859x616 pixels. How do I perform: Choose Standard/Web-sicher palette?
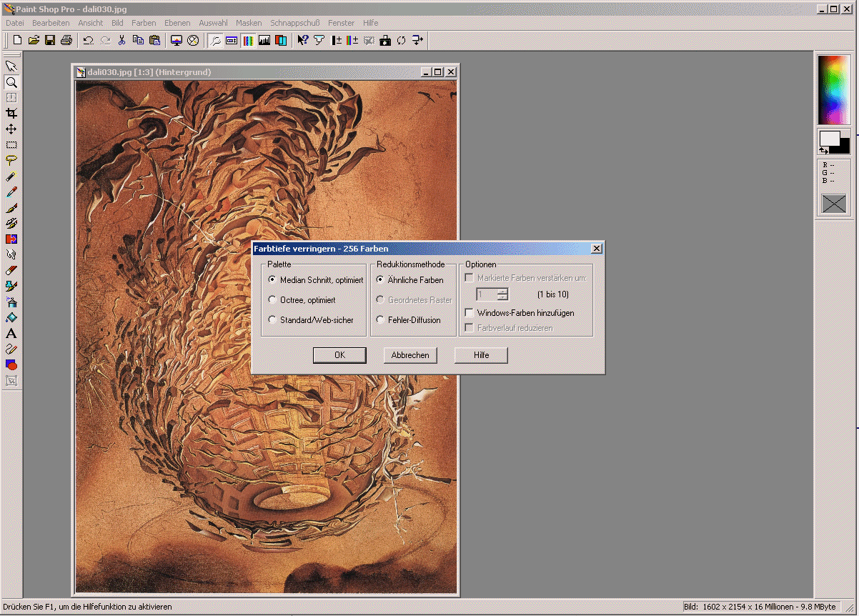[x=311, y=320]
